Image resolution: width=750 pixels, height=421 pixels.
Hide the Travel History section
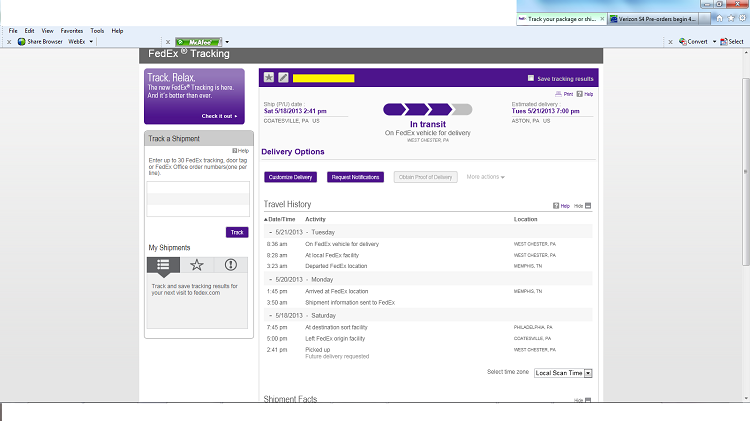(x=582, y=205)
